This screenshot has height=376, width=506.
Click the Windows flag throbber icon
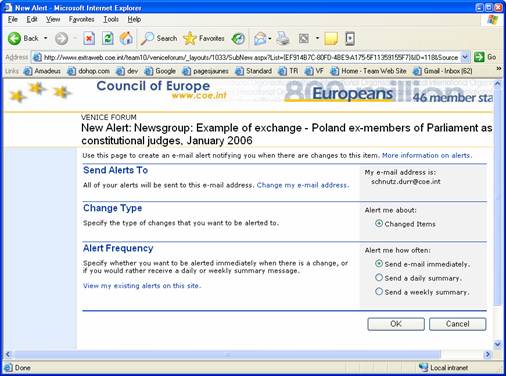493,20
